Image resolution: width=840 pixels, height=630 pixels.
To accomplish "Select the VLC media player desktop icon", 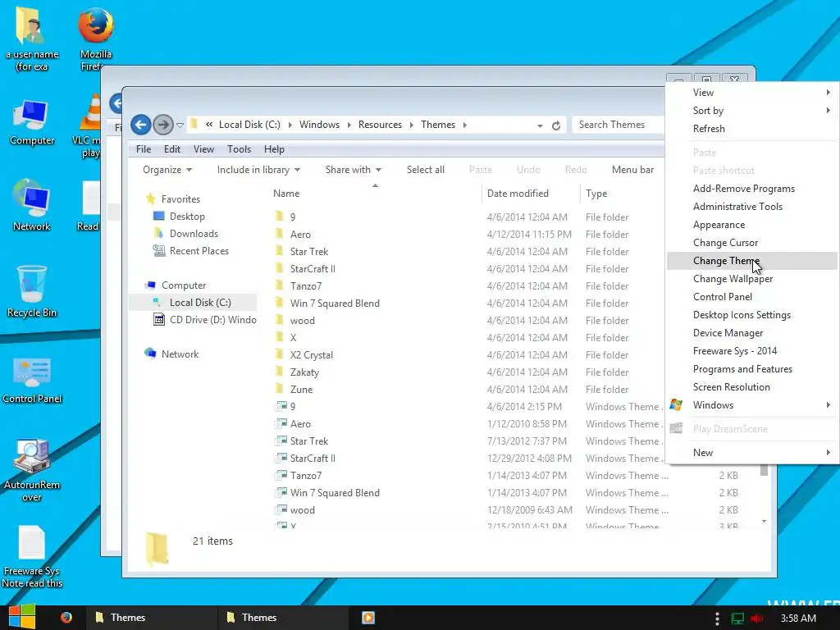I will tap(89, 126).
